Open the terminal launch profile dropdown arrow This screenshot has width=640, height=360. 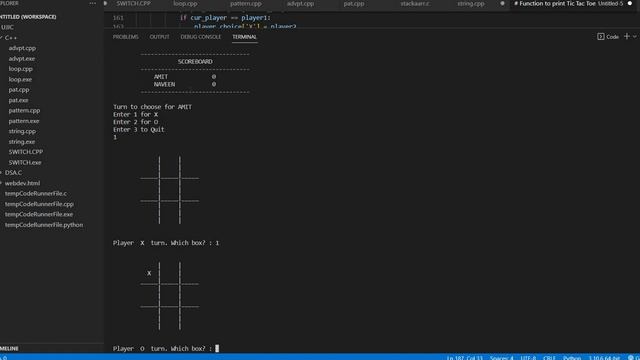pos(635,36)
